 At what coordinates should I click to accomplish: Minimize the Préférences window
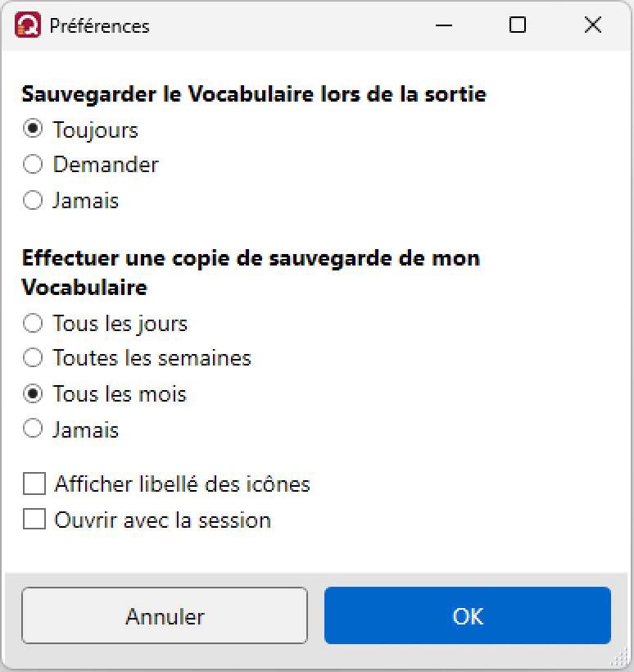tap(444, 25)
